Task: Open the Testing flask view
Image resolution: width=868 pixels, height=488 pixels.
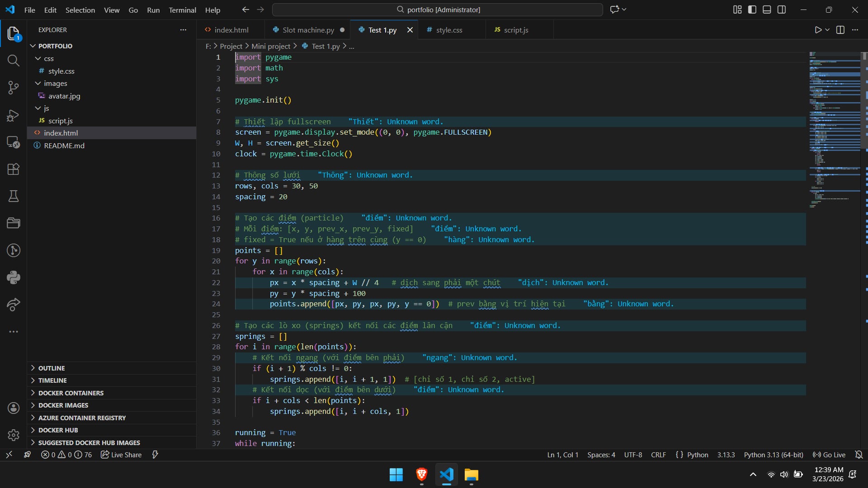Action: pos(13,196)
